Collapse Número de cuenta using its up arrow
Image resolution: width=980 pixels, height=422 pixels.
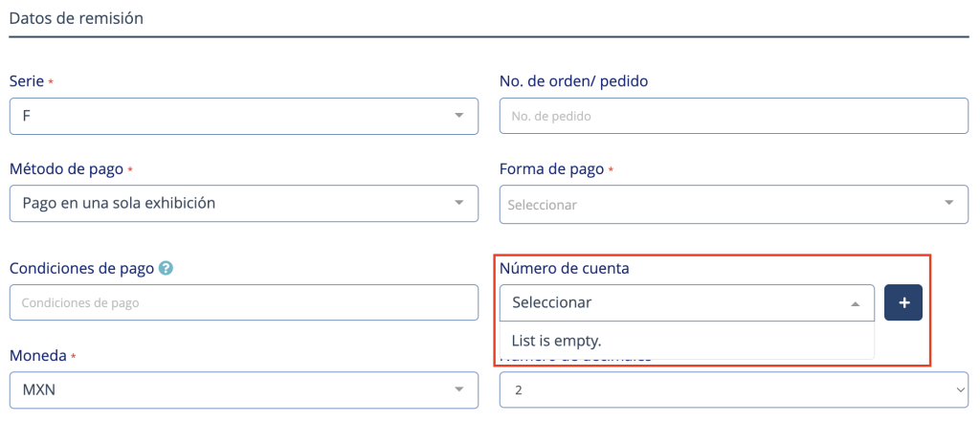[x=855, y=303]
